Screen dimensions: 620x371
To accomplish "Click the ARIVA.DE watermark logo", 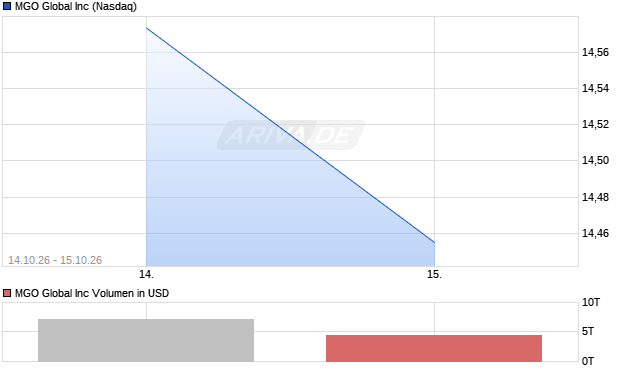I will (291, 135).
